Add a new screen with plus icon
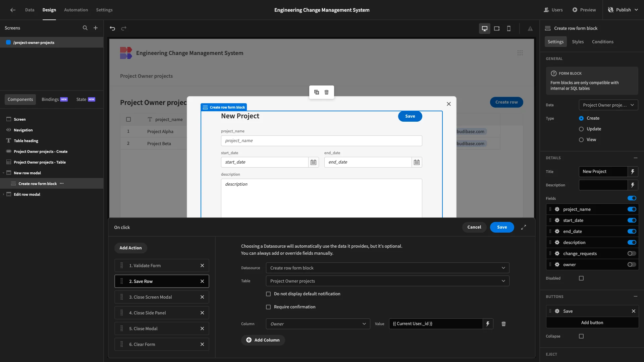Image resolution: width=644 pixels, height=362 pixels. (96, 28)
